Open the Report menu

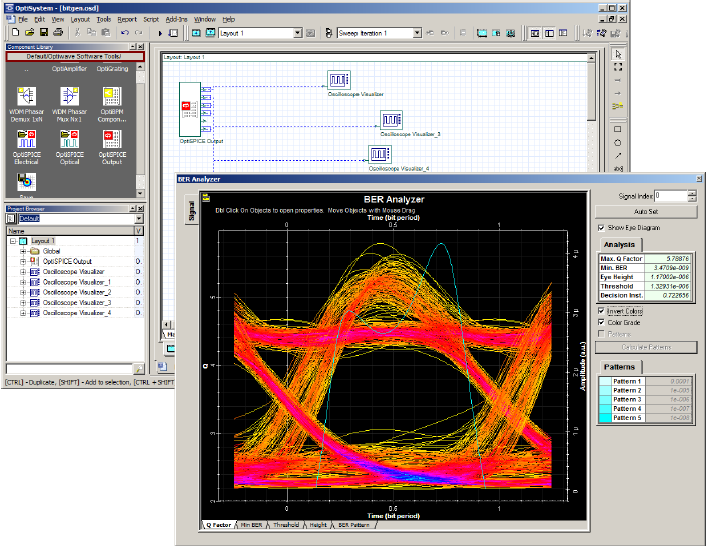(127, 19)
